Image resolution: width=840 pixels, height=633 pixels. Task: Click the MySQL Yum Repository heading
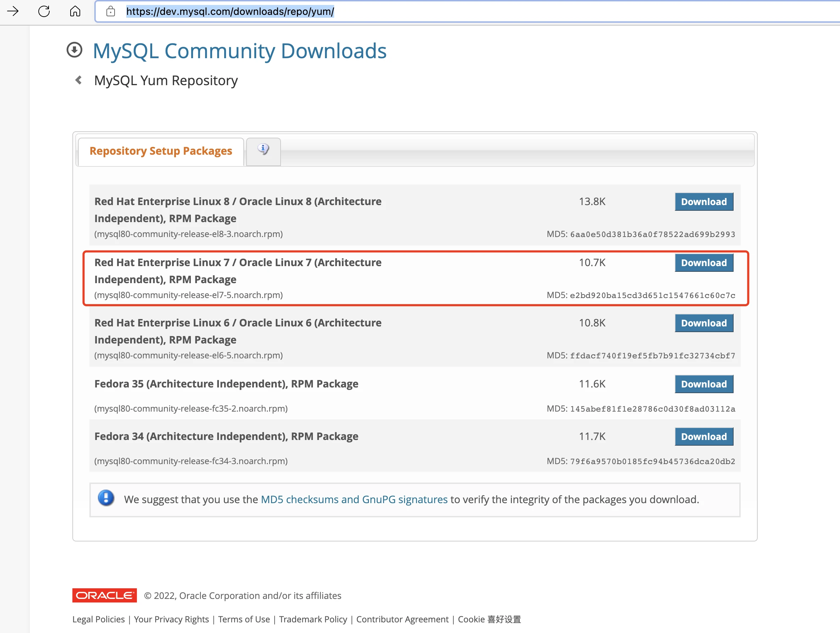(166, 81)
